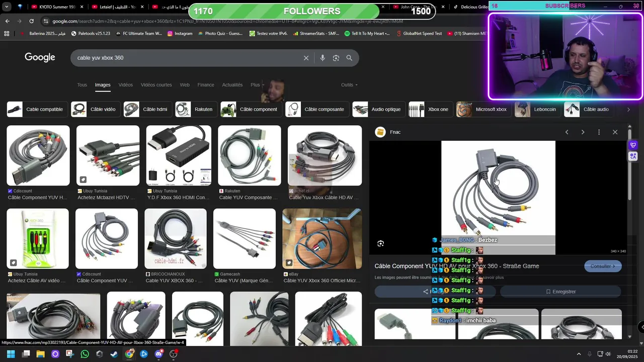Open Steam from taskbar
The image size is (644, 362).
pos(114,354)
